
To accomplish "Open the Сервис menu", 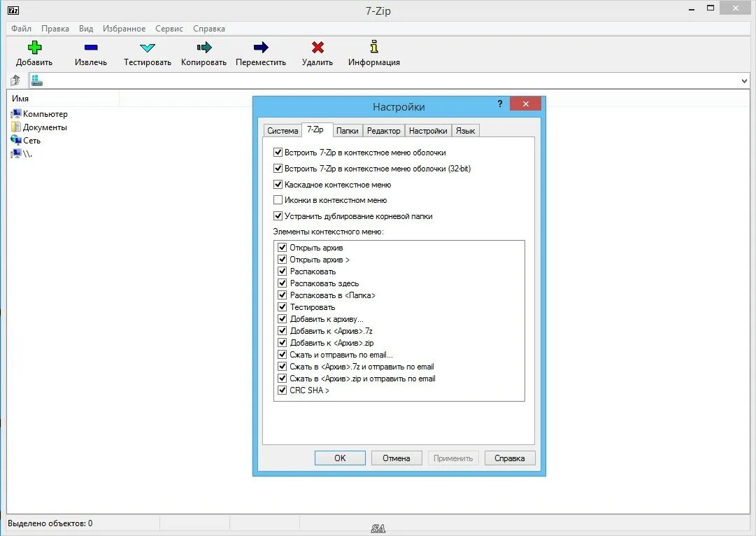I will (x=169, y=29).
